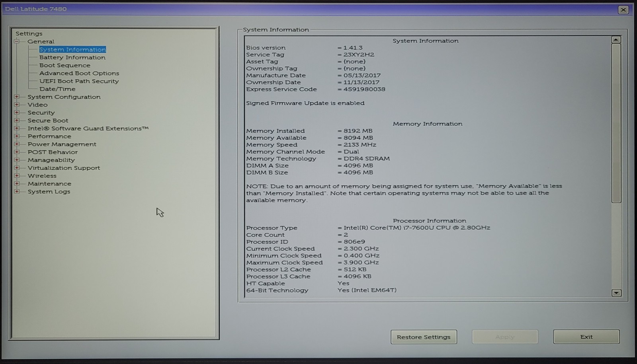Click the Memory Channel Mode Dual value
Viewport: 637px width, 364px height.
(351, 152)
